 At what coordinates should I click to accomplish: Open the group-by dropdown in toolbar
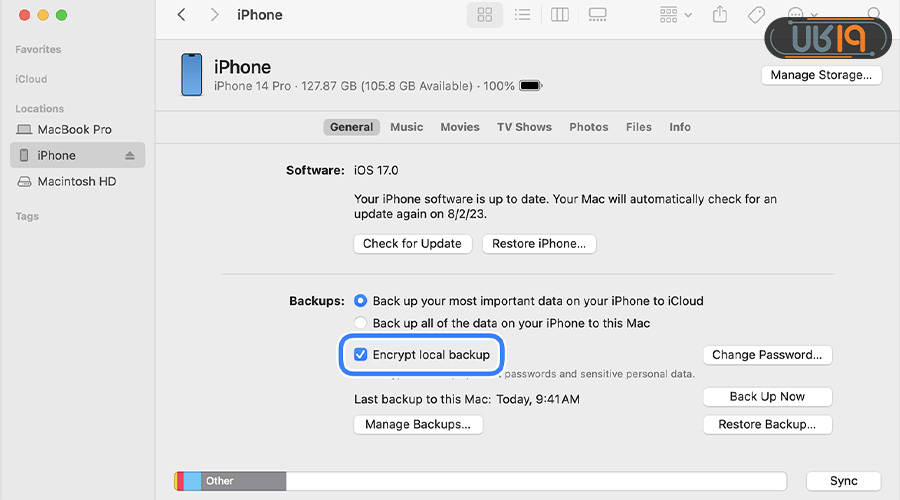coord(675,15)
